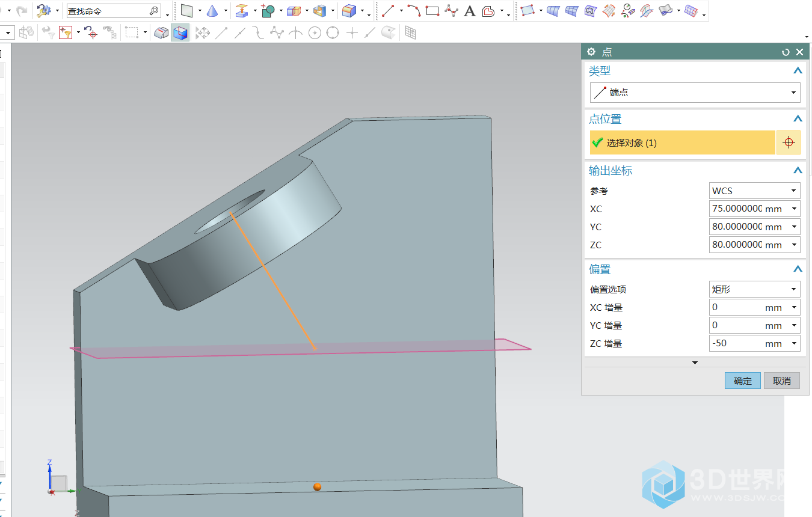Viewport: 812px width, 517px height.
Task: Click the selection filter funnel icon
Action: (x=66, y=32)
